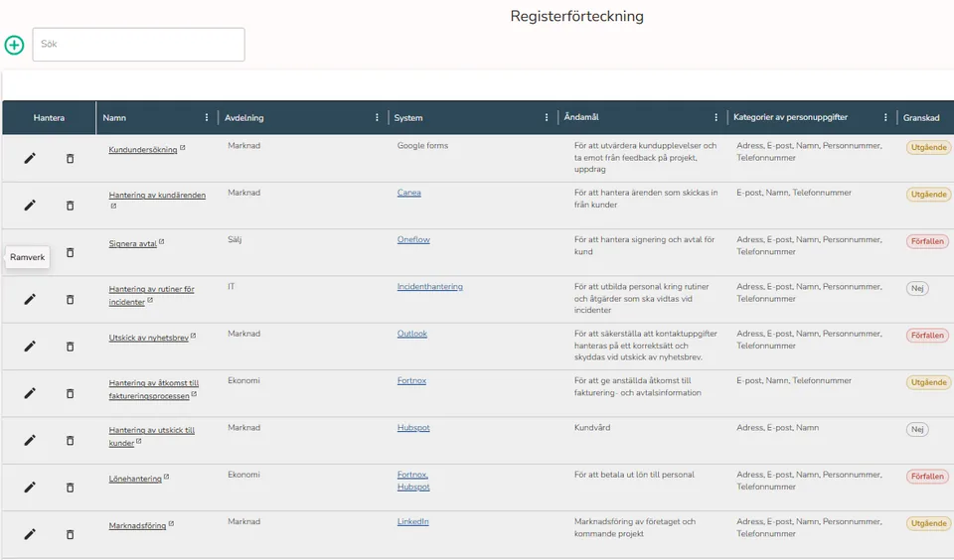Open external-link icon next to Signera avtal
The width and height of the screenshot is (954, 560).
[161, 241]
